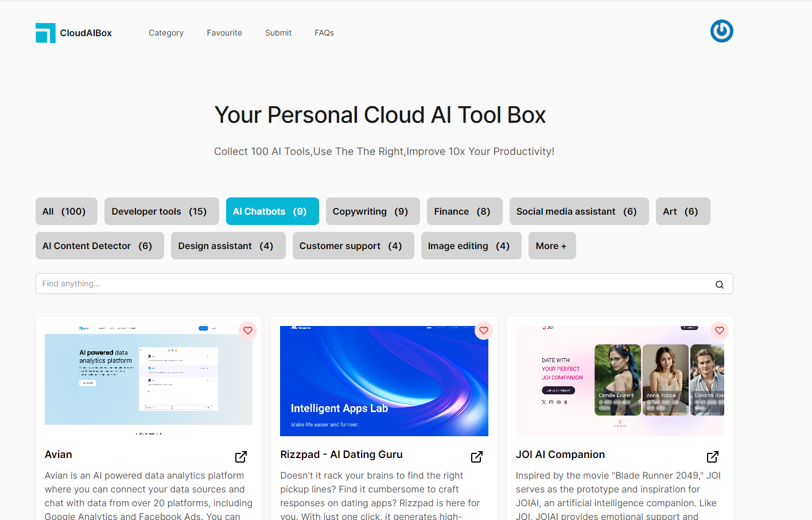
Task: Open the Category menu
Action: 166,33
